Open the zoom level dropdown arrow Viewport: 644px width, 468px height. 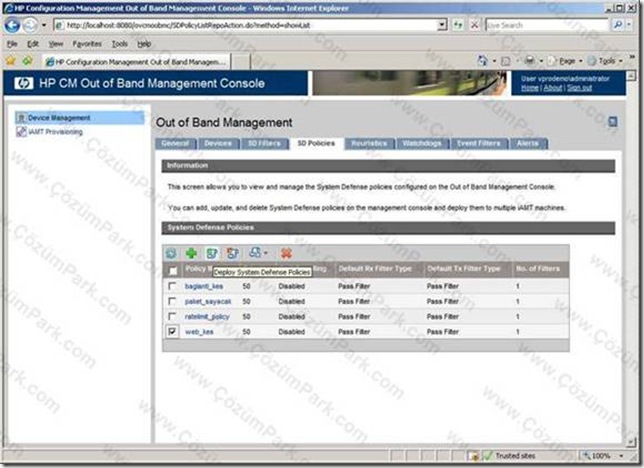[x=621, y=456]
